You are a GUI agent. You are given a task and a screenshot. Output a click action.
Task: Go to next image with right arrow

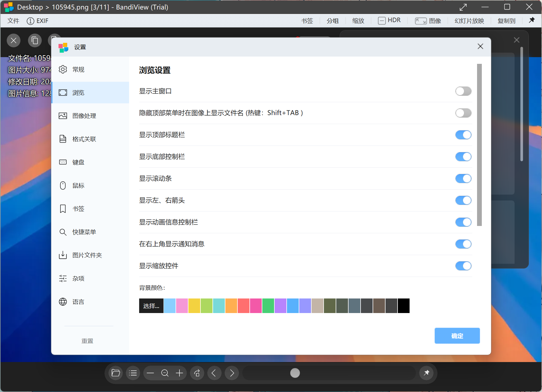click(x=232, y=373)
